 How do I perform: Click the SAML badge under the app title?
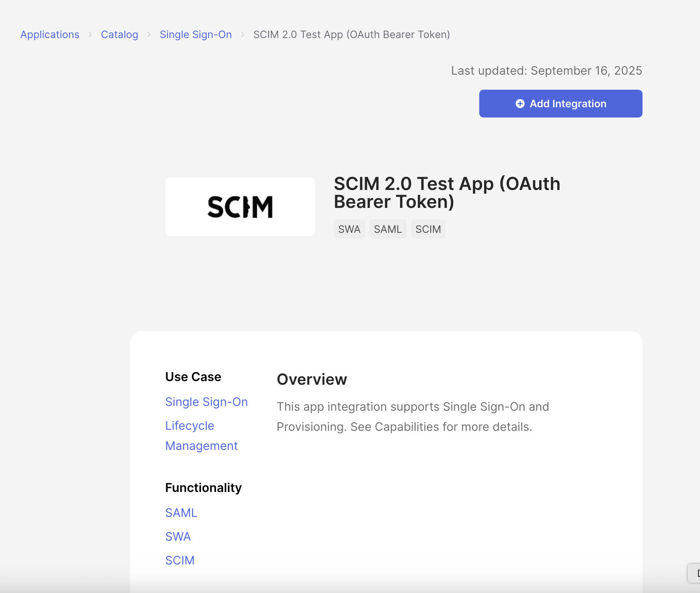[388, 229]
